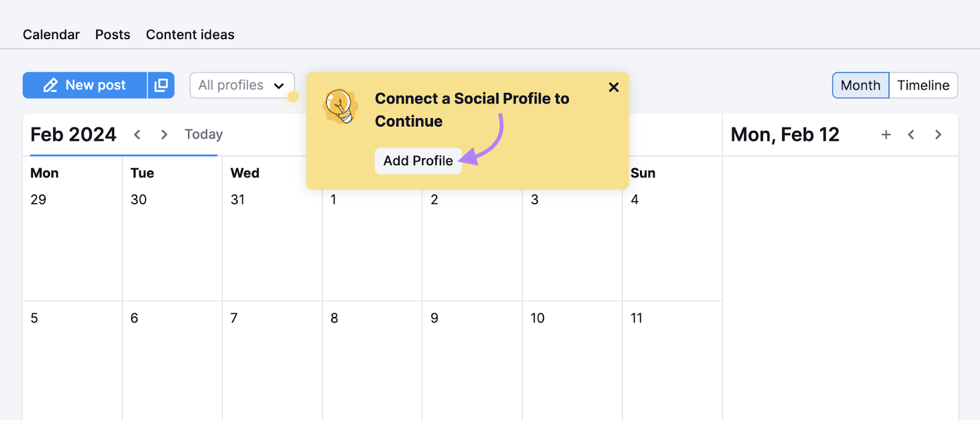The image size is (980, 421).
Task: Click the plus icon on the Mon, Feb 12 panel
Action: pos(886,135)
